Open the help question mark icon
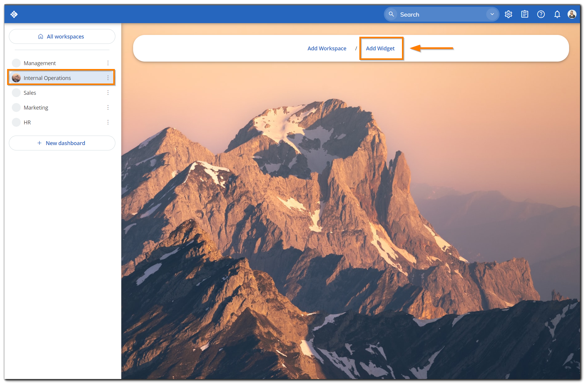The image size is (588, 387). click(541, 14)
